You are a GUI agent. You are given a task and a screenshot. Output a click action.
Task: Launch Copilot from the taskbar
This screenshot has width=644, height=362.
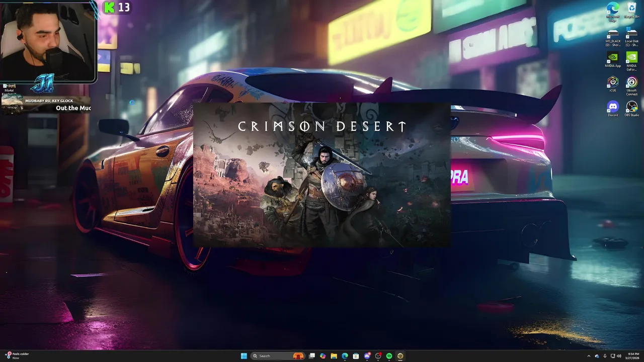click(x=323, y=356)
